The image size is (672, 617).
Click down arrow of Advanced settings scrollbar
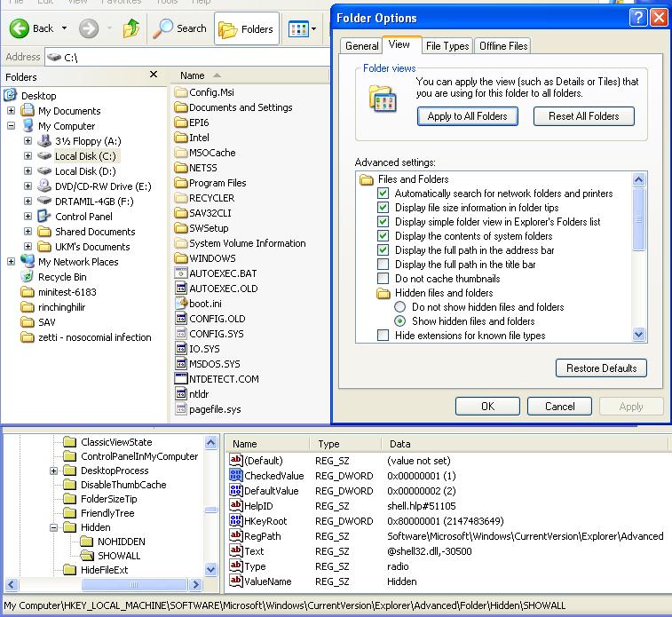(638, 334)
